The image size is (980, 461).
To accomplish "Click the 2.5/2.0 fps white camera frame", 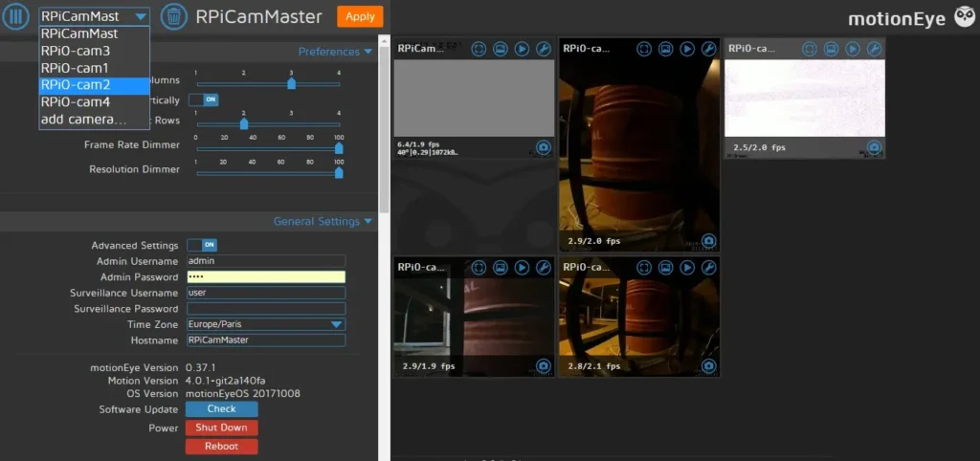I will tap(805, 99).
